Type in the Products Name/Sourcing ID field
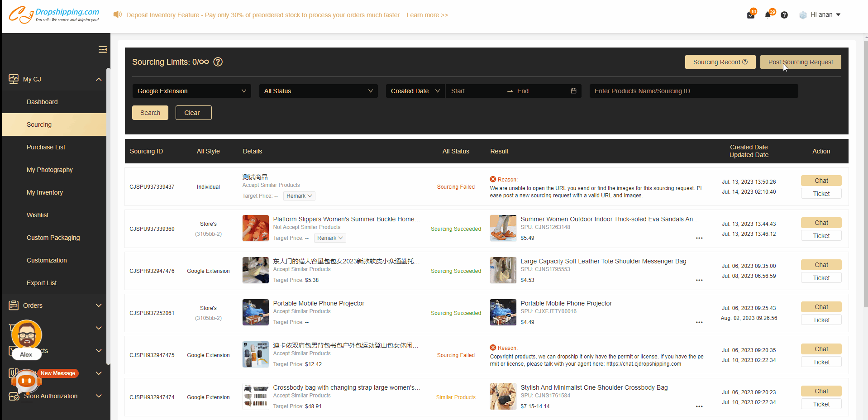Viewport: 868px width, 420px height. [x=693, y=91]
